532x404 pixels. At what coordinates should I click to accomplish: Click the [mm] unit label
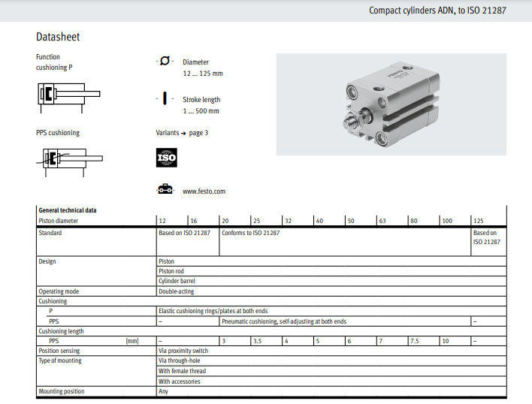tap(132, 341)
